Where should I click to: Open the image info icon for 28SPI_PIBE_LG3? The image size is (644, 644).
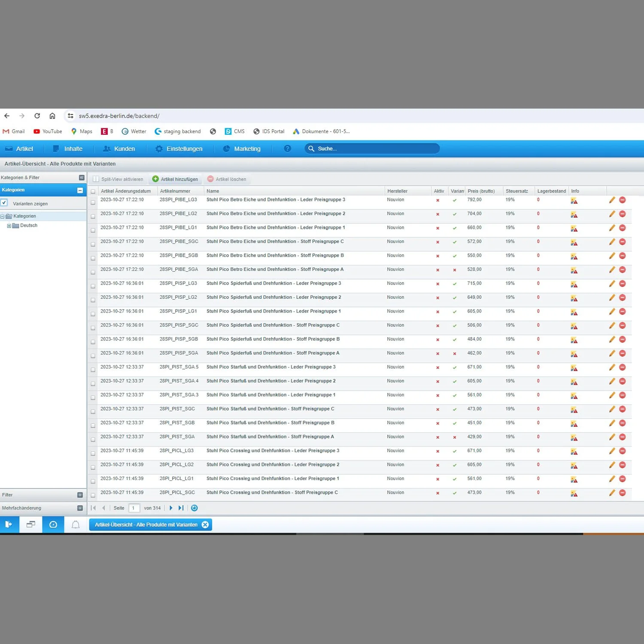574,200
